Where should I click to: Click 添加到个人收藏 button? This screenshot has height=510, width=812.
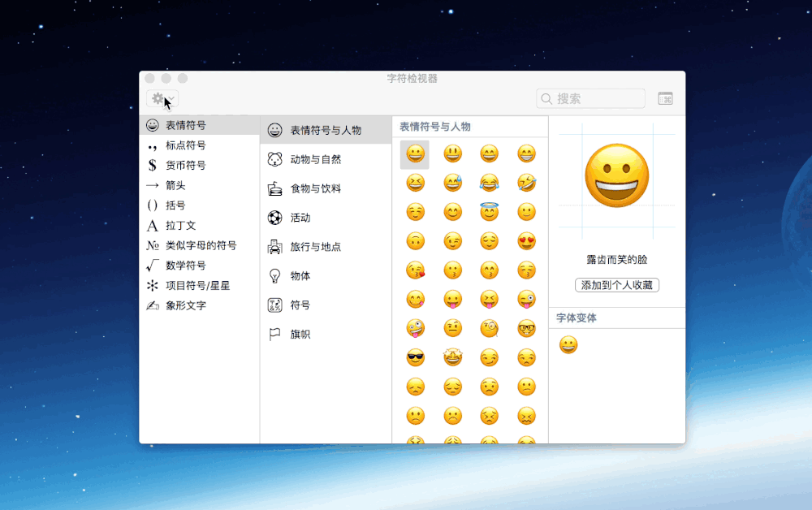617,285
